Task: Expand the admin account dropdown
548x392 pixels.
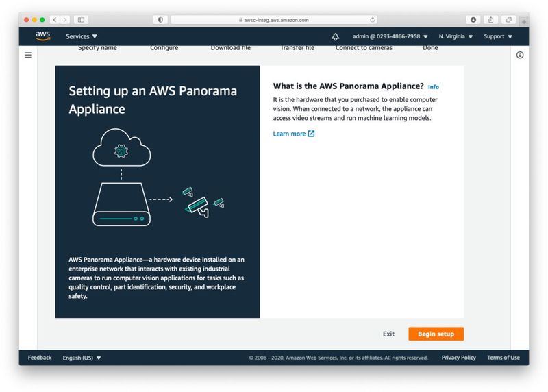Action: tap(390, 36)
